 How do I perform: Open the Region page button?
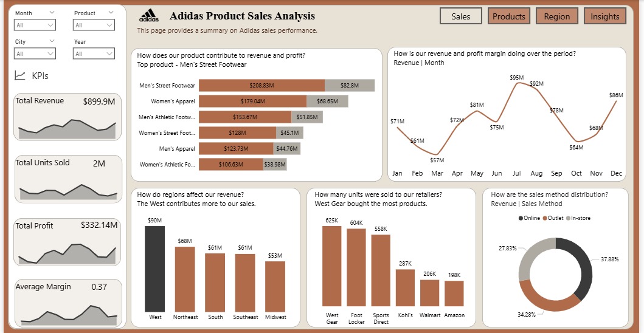[x=557, y=16]
